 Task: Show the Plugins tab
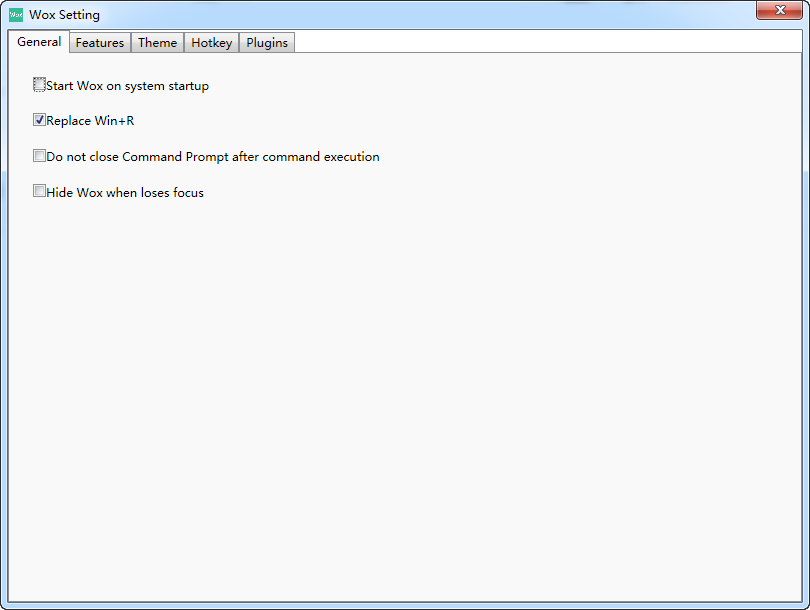(x=267, y=43)
